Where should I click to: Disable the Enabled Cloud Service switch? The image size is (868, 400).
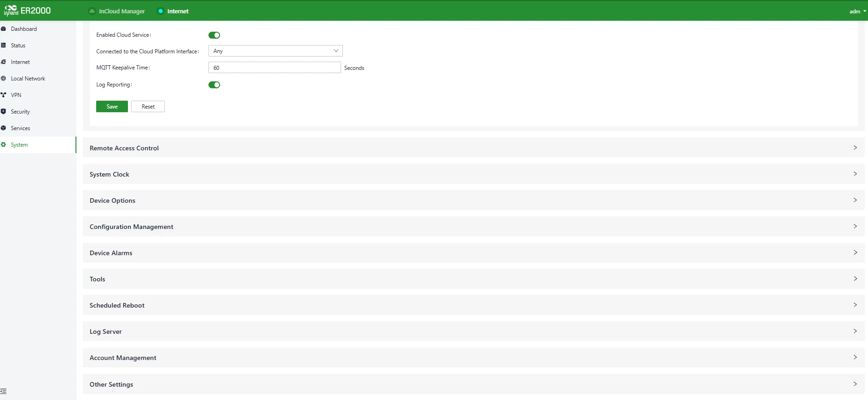214,35
